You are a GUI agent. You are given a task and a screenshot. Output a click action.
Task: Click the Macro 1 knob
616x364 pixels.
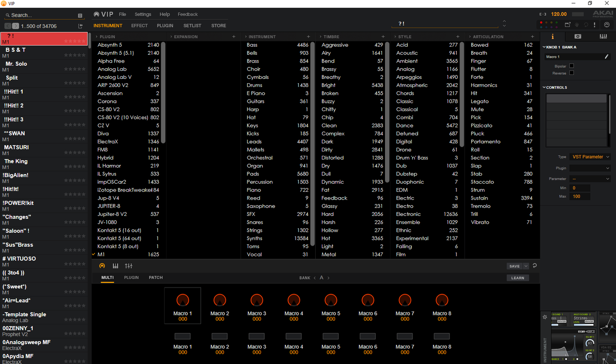(182, 300)
